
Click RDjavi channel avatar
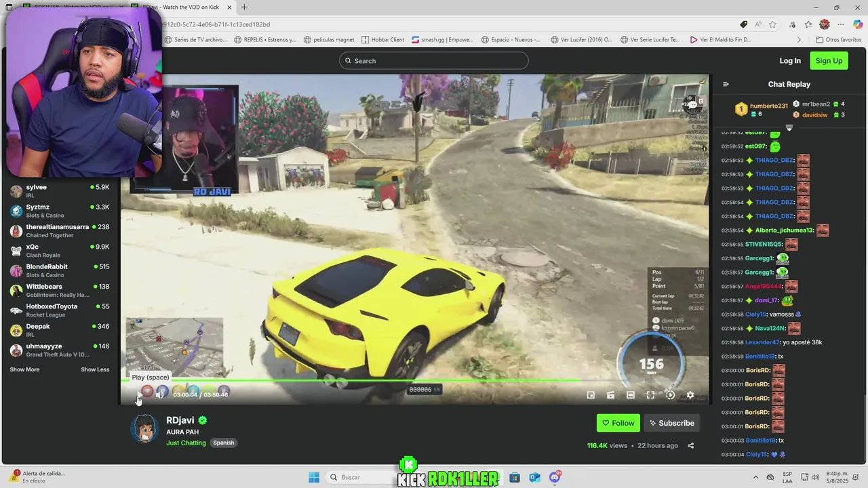coord(144,429)
